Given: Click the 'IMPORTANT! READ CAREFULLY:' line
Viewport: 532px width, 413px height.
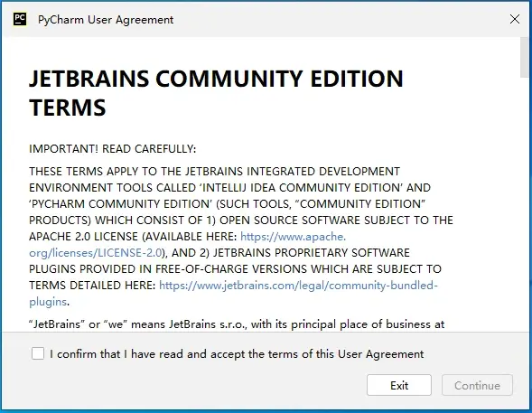Looking at the screenshot, I should (x=113, y=149).
